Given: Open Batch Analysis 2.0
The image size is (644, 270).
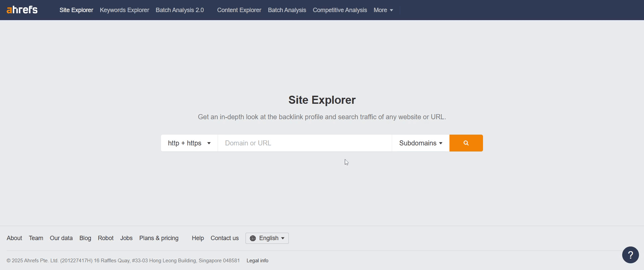Looking at the screenshot, I should (180, 10).
